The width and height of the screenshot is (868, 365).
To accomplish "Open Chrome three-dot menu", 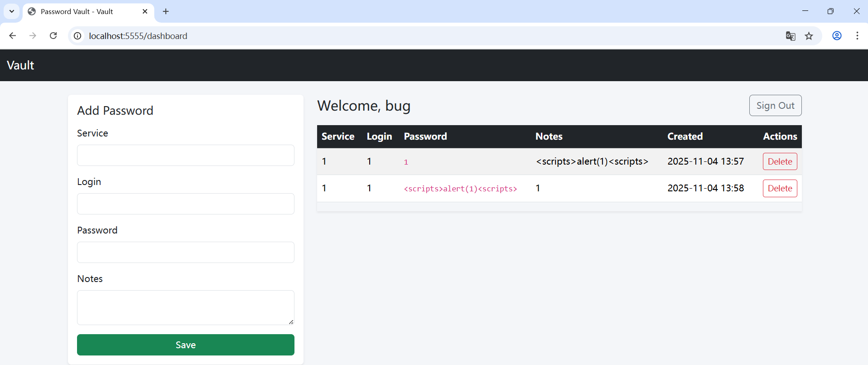I will pyautogui.click(x=857, y=36).
